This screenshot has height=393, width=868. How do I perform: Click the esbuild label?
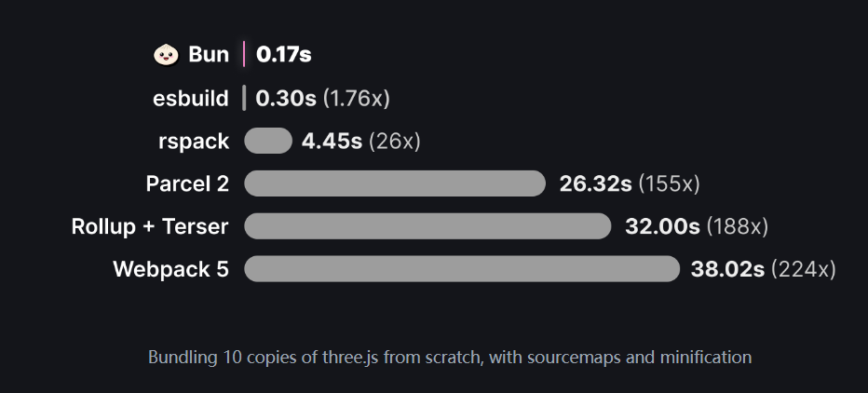pos(190,98)
